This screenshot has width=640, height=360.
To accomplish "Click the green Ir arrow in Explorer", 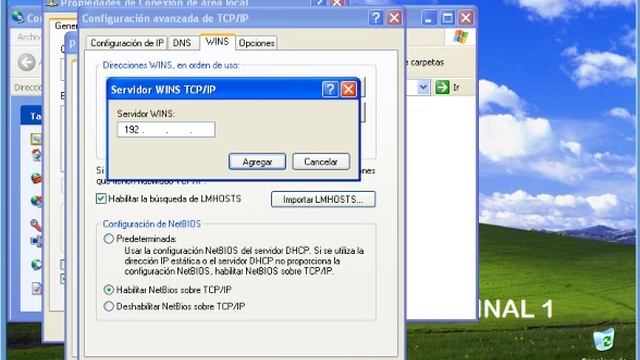I will tap(442, 87).
